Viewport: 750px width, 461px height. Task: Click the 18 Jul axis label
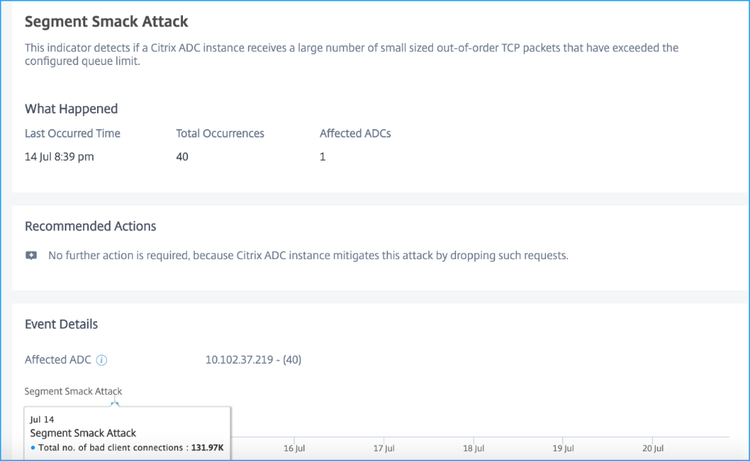click(474, 449)
